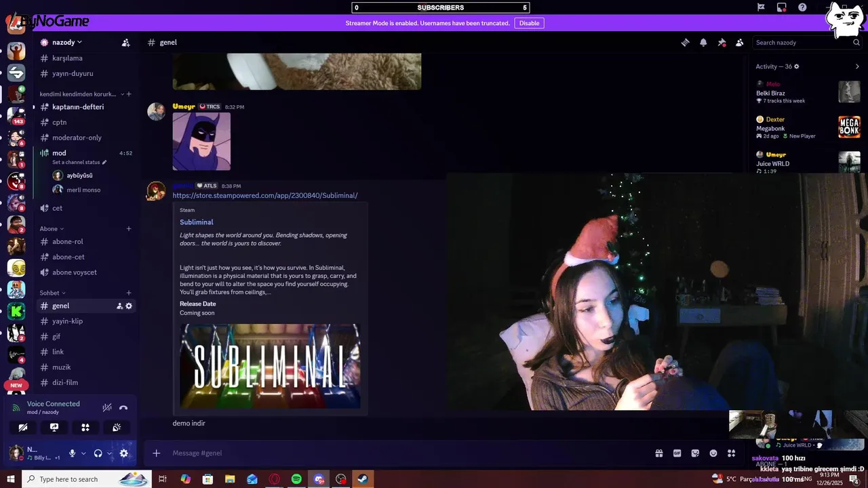The width and height of the screenshot is (868, 488).
Task: Open the inbox icon in title bar
Action: pyautogui.click(x=781, y=7)
